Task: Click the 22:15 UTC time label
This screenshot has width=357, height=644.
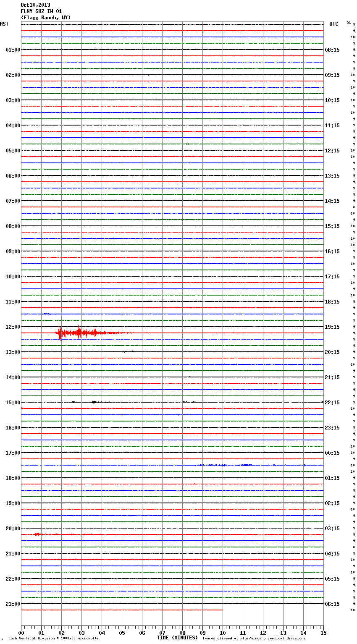Action: (x=332, y=402)
